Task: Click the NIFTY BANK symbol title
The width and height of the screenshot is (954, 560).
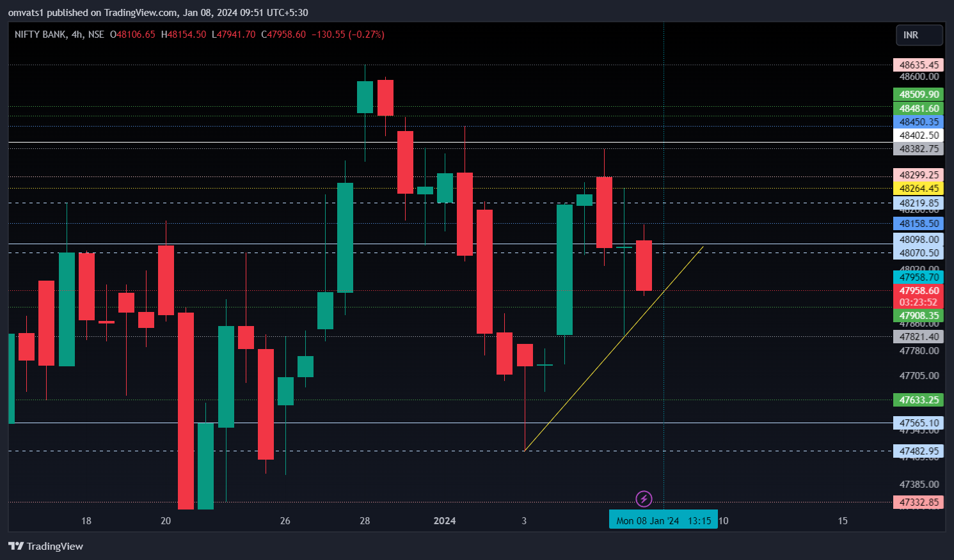Action: [x=40, y=35]
